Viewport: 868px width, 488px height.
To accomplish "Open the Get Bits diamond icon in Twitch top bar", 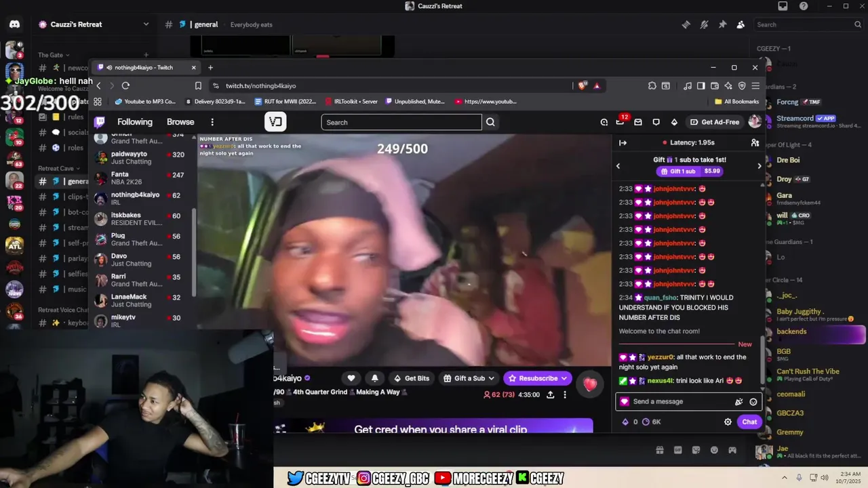I will coord(674,122).
